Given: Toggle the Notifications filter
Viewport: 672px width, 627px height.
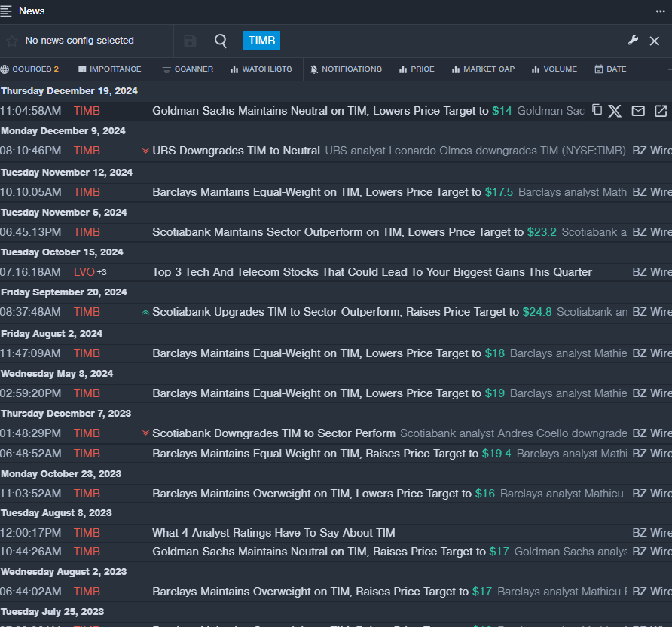Looking at the screenshot, I should (346, 69).
